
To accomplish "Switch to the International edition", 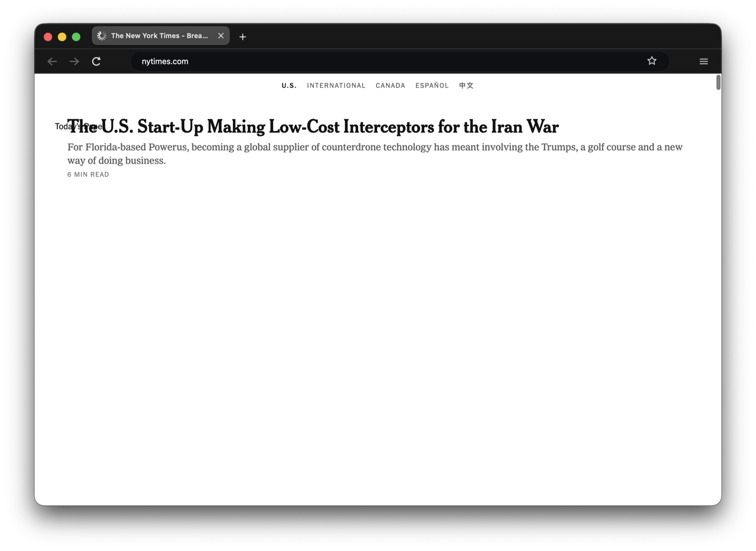I will pyautogui.click(x=336, y=86).
